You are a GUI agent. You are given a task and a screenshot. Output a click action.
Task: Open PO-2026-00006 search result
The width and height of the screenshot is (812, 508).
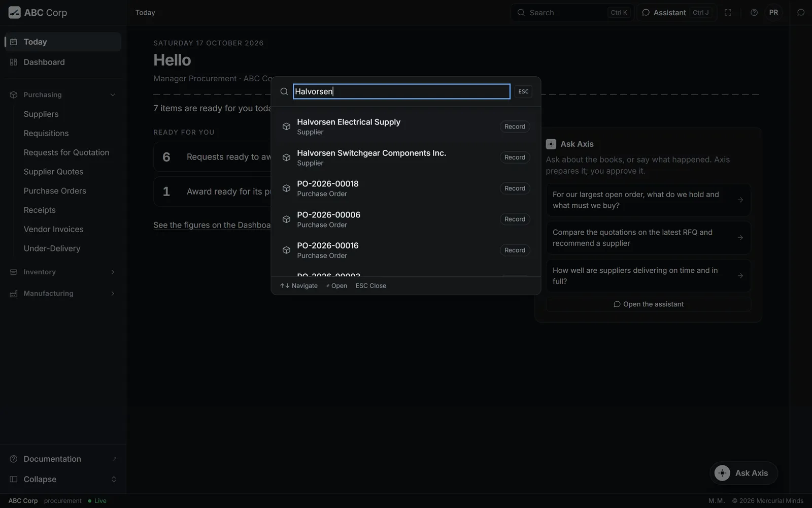point(406,219)
